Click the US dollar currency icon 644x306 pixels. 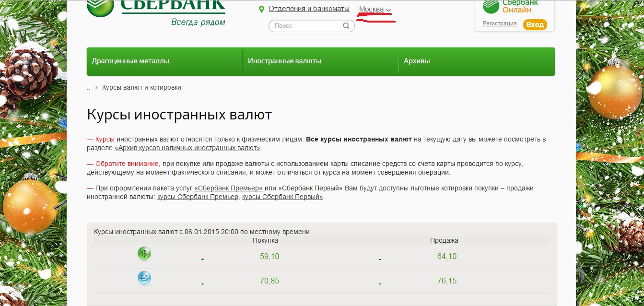(x=144, y=254)
